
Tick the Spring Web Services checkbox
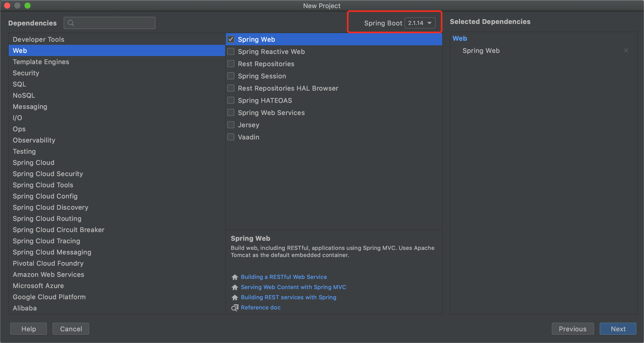[x=231, y=112]
